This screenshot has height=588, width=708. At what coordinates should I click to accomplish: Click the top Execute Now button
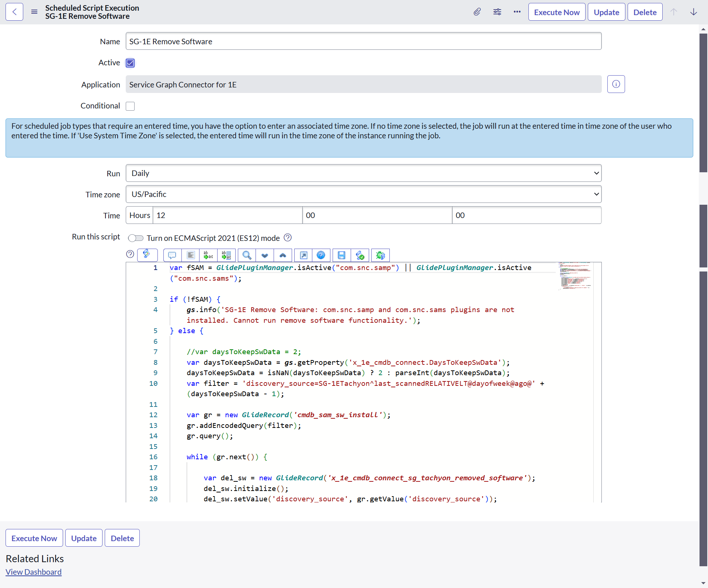[x=556, y=12]
